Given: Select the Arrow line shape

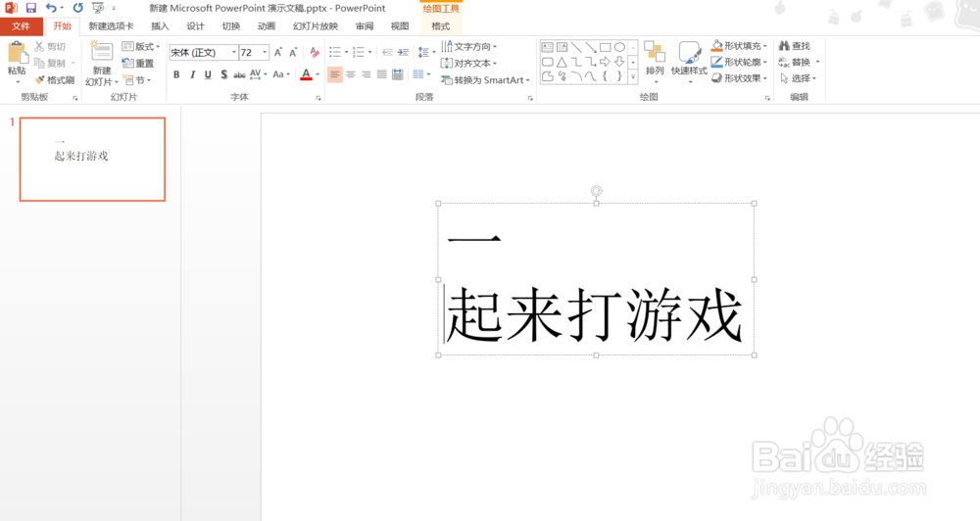Looking at the screenshot, I should coord(591,47).
